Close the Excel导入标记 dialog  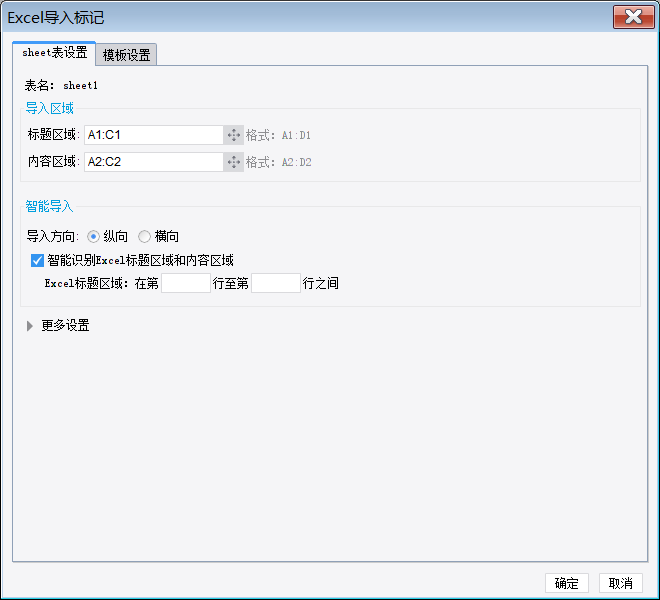click(x=633, y=17)
